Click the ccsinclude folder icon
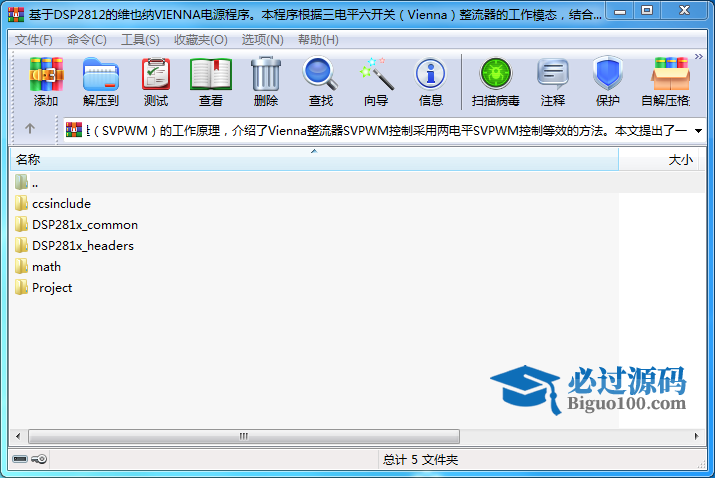The height and width of the screenshot is (478, 715). pos(21,203)
